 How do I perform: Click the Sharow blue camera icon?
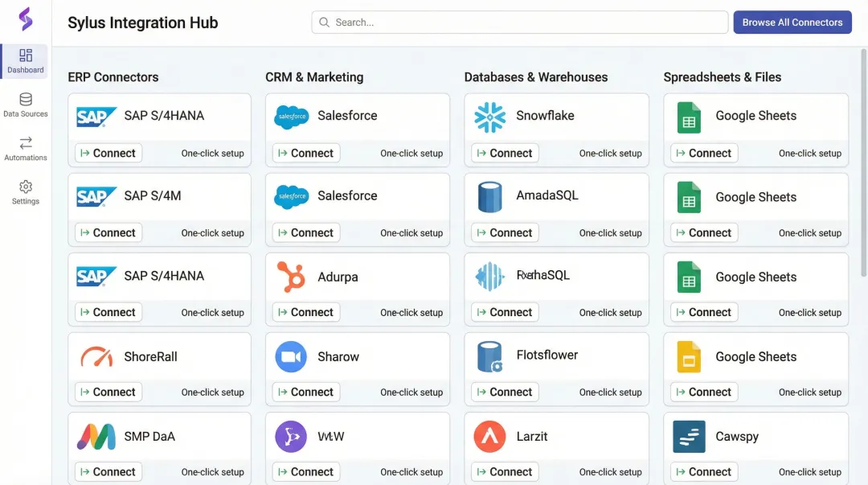point(292,356)
